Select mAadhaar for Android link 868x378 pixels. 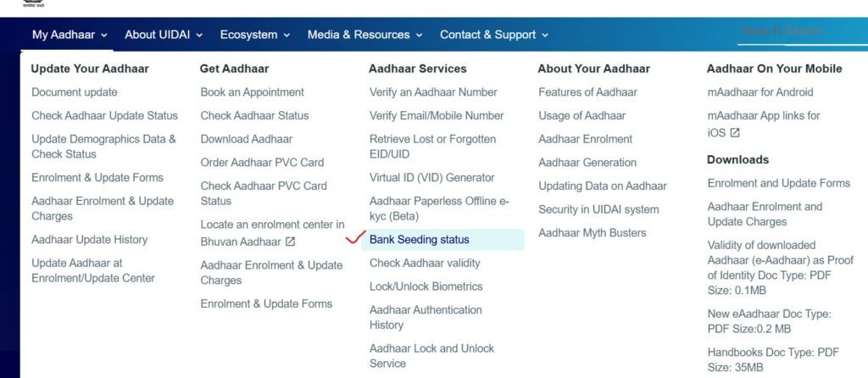(x=760, y=92)
